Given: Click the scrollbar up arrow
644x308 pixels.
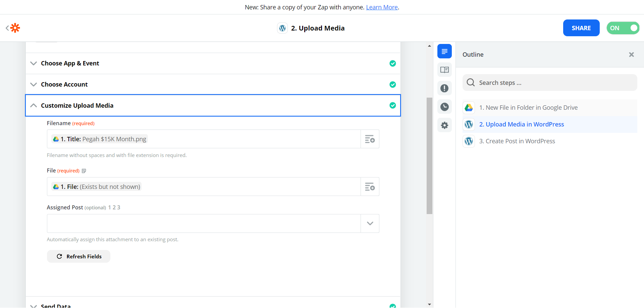Looking at the screenshot, I should coord(429,46).
